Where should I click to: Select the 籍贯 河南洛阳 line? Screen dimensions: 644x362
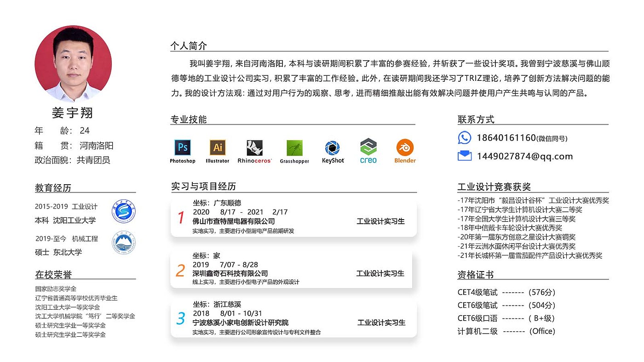(x=74, y=146)
